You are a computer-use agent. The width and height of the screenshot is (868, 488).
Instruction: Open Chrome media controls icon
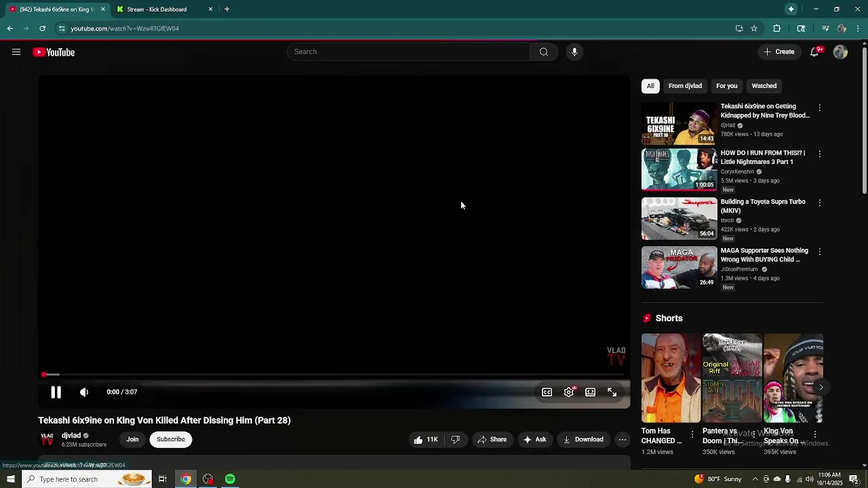coord(825,28)
